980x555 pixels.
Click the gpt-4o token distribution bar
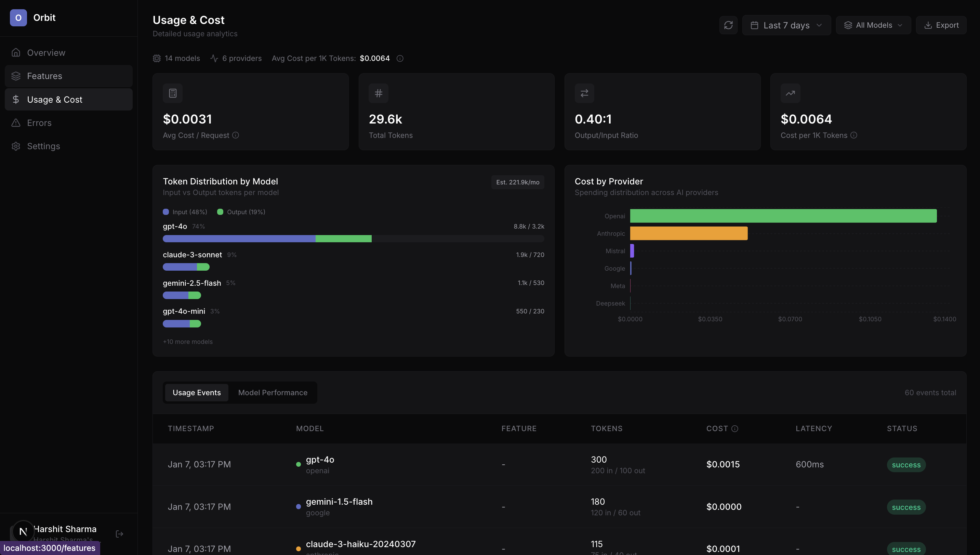tap(267, 238)
